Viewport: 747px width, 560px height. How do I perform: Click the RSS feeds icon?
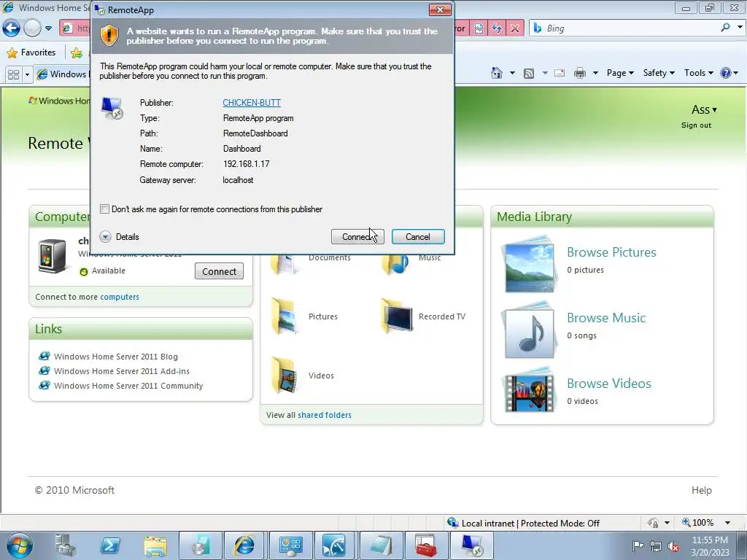529,73
